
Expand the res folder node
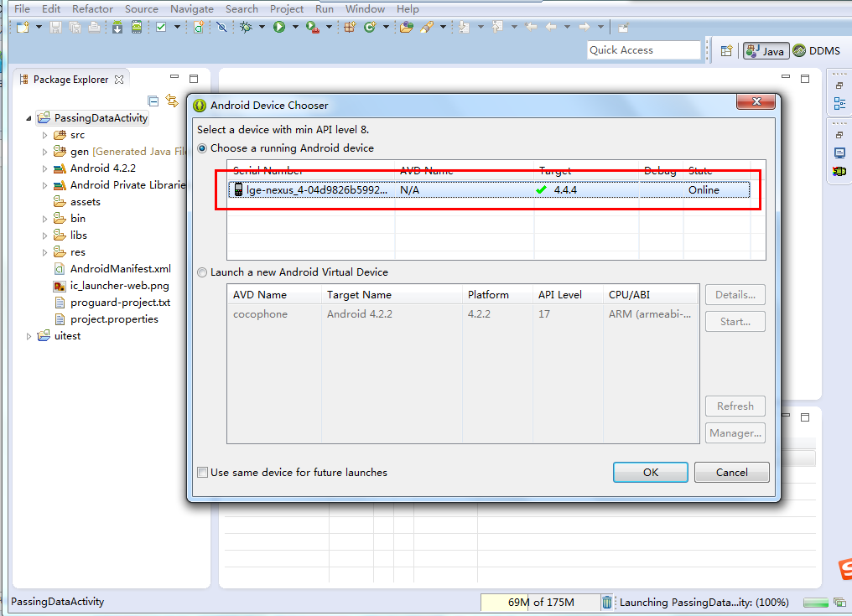click(44, 252)
